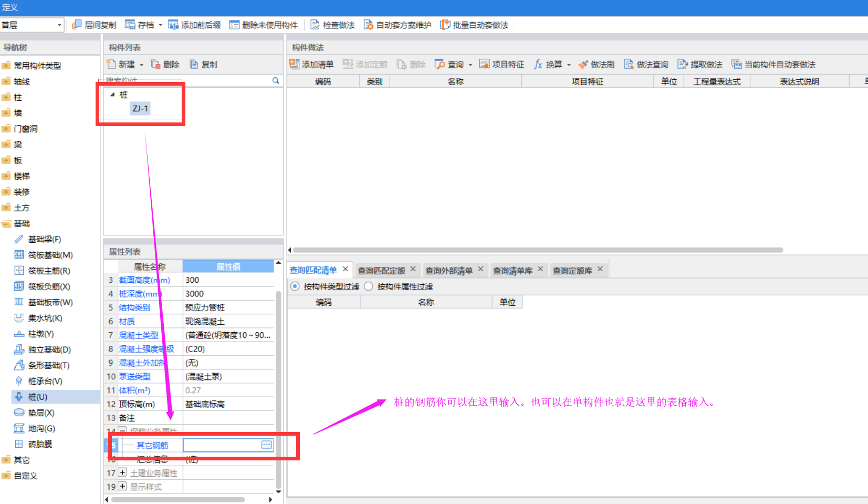
Task: Select 按构件类型过滤 radio button
Action: point(295,286)
